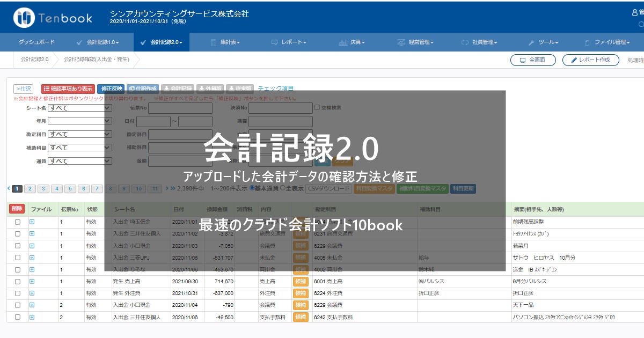Expand file row for 発生 外注費

tap(32, 293)
